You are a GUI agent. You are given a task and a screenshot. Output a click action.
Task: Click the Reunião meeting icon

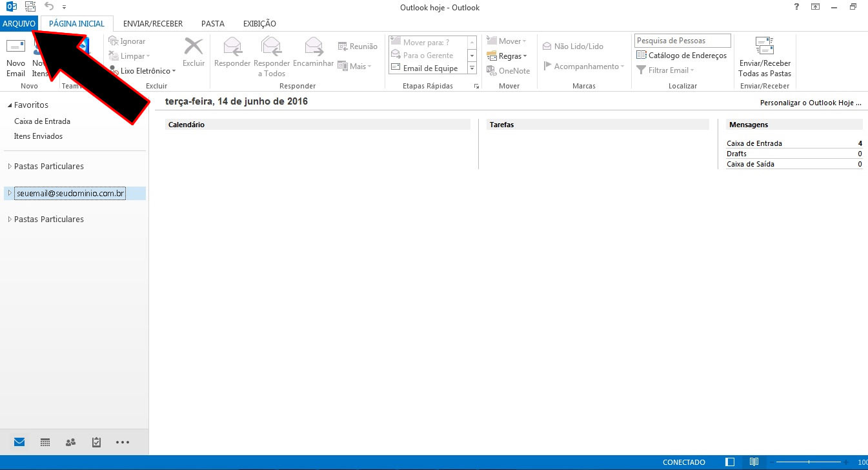point(357,46)
